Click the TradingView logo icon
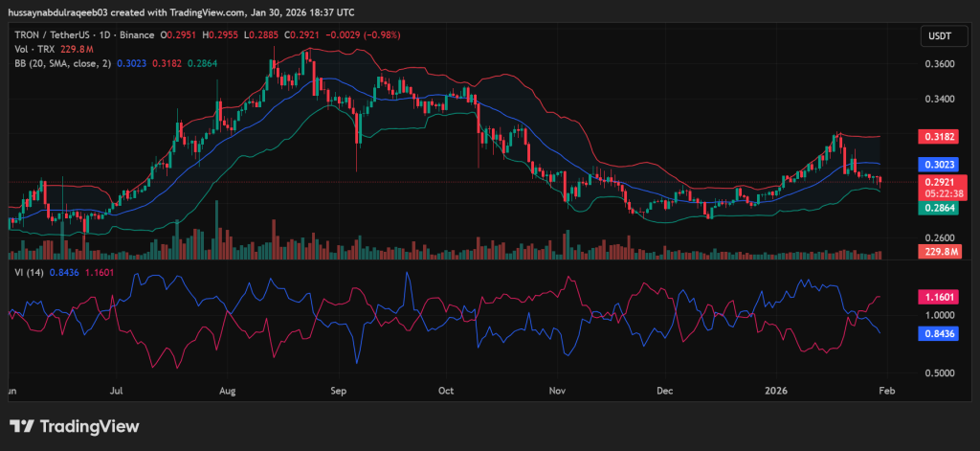Image resolution: width=980 pixels, height=451 pixels. pos(23,427)
